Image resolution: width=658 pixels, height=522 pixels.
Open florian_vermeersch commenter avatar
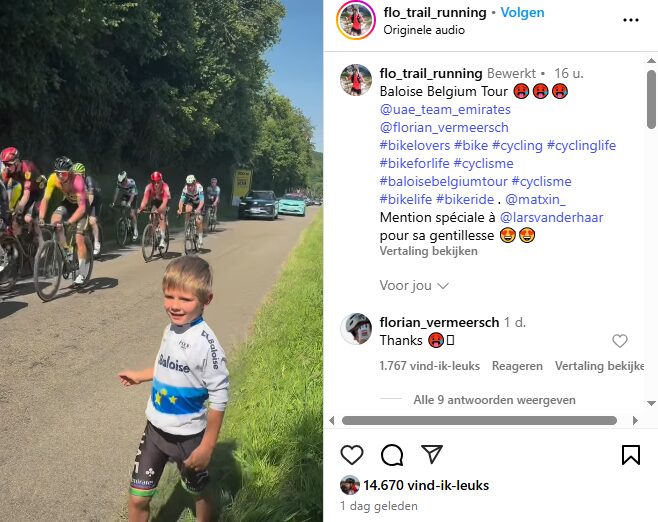pos(356,329)
